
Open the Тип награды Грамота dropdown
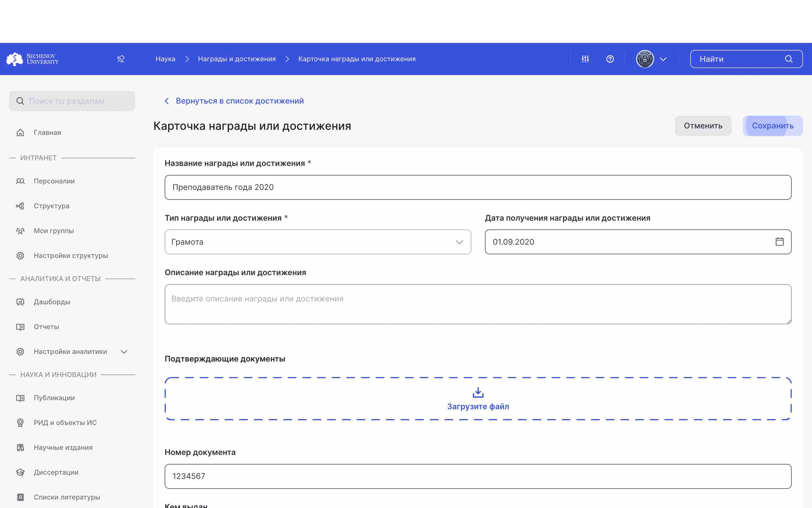coord(318,242)
